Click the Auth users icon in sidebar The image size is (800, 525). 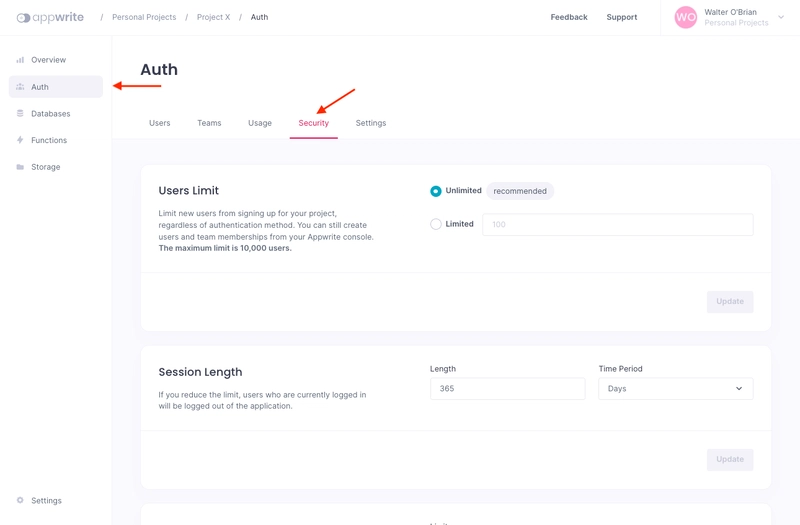[x=20, y=87]
